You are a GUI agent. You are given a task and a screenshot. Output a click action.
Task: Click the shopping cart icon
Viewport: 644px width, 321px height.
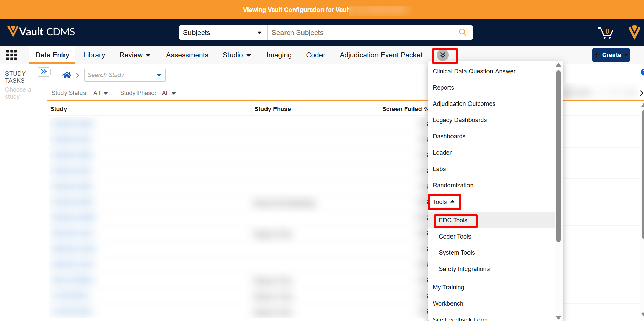click(605, 33)
